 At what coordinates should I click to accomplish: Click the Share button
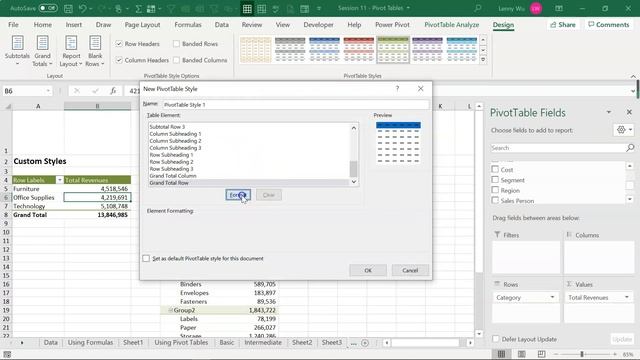pos(562,25)
